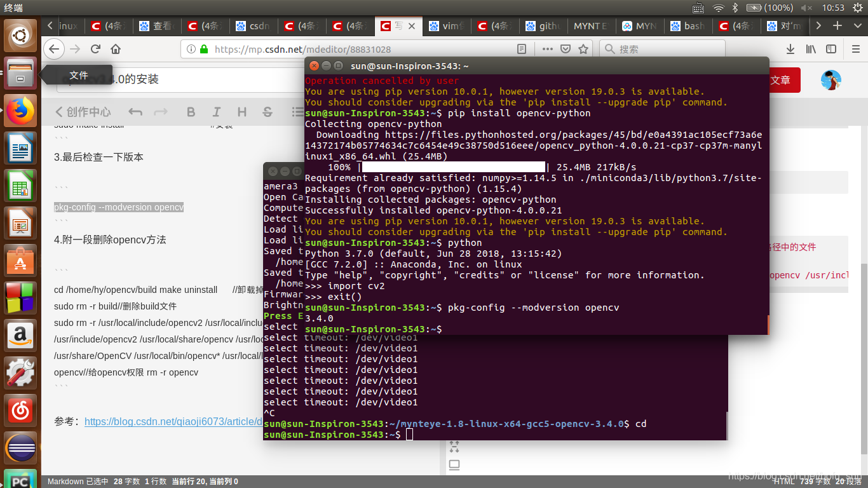Reload the current CSDN page
868x488 pixels.
pyautogui.click(x=95, y=49)
